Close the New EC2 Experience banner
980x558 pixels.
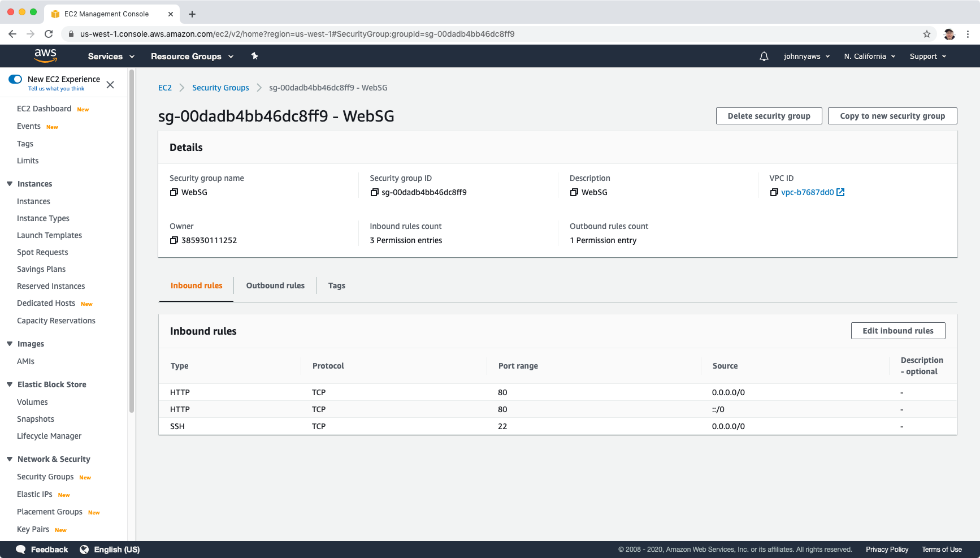pyautogui.click(x=110, y=85)
